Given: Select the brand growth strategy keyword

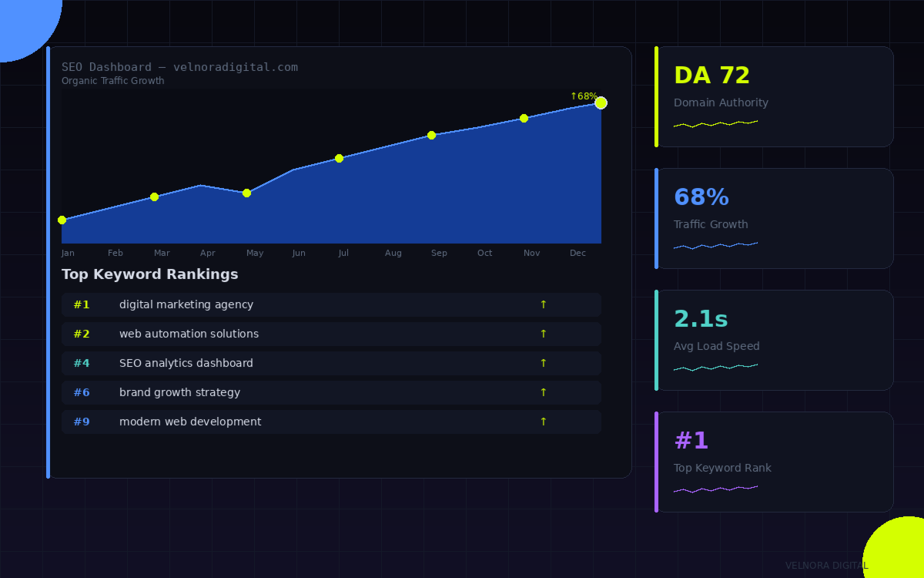Looking at the screenshot, I should [x=179, y=392].
